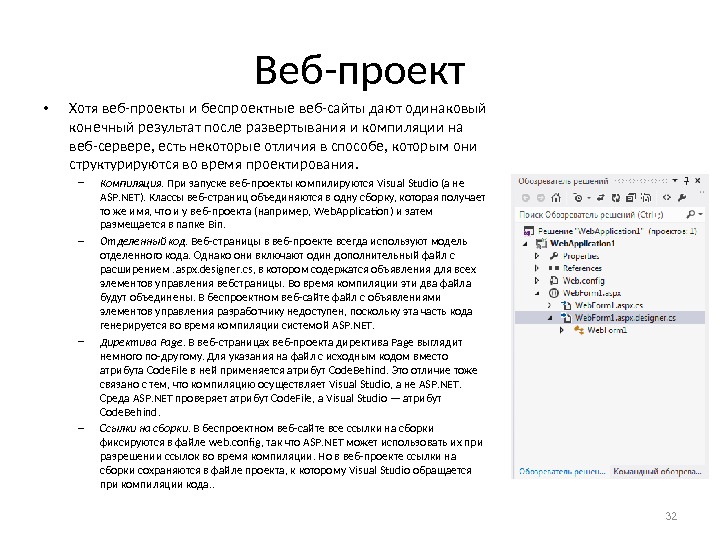Viewport: 720px width, 540px height.
Task: Click the Home icon in Solution Explorer toolbar
Action: [x=556, y=197]
